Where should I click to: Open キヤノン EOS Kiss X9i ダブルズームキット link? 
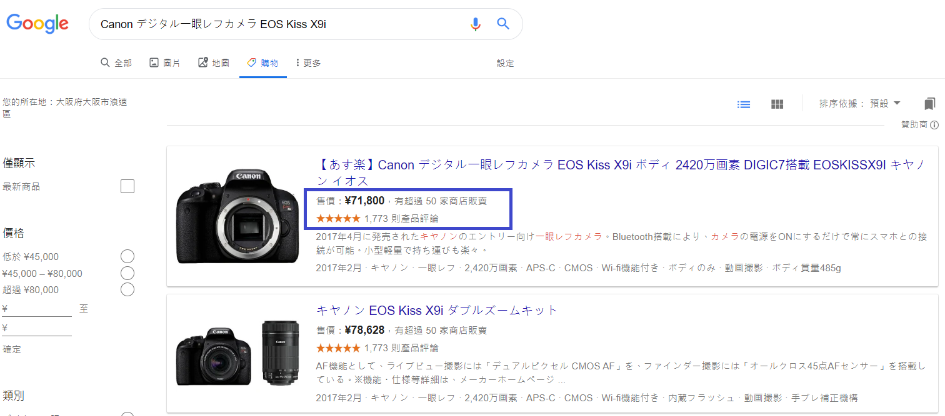436,310
